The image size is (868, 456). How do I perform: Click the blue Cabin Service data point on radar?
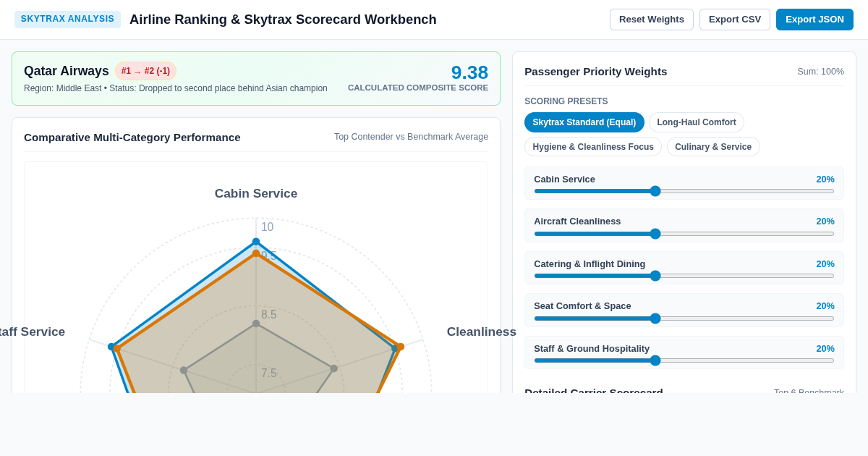pos(256,242)
